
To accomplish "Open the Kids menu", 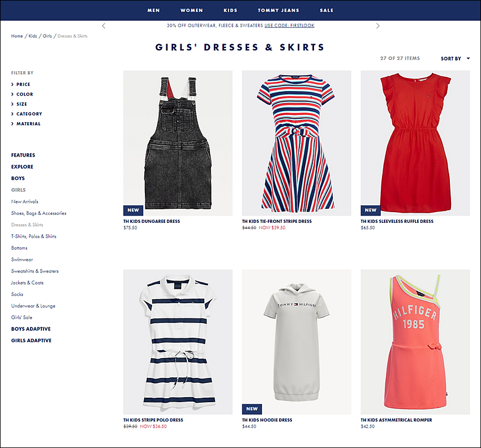I will 230,10.
